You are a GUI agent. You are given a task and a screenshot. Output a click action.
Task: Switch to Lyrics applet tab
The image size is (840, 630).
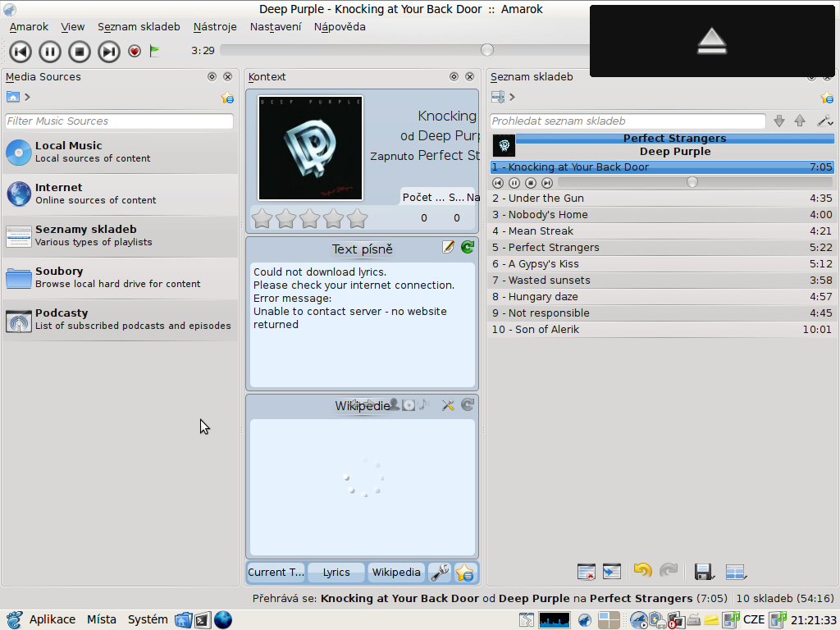coord(336,572)
